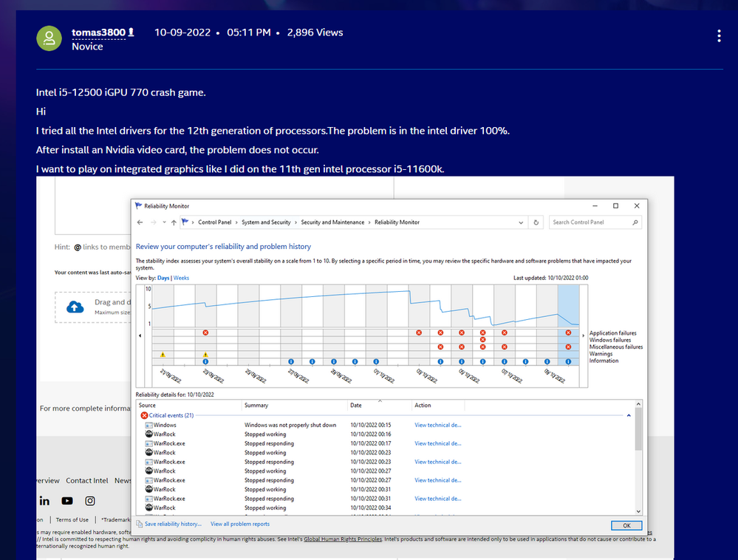The image size is (738, 560).
Task: Click the search magnifier icon
Action: click(635, 222)
